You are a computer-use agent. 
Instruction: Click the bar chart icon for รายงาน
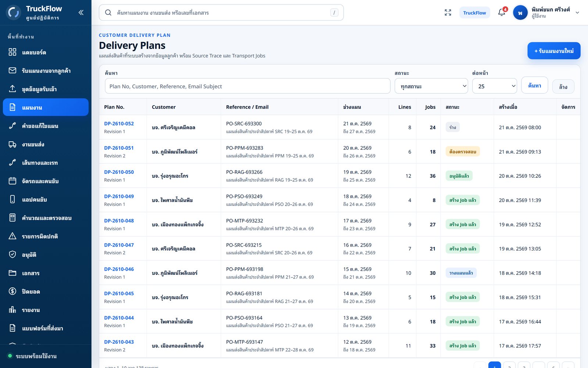tap(12, 309)
